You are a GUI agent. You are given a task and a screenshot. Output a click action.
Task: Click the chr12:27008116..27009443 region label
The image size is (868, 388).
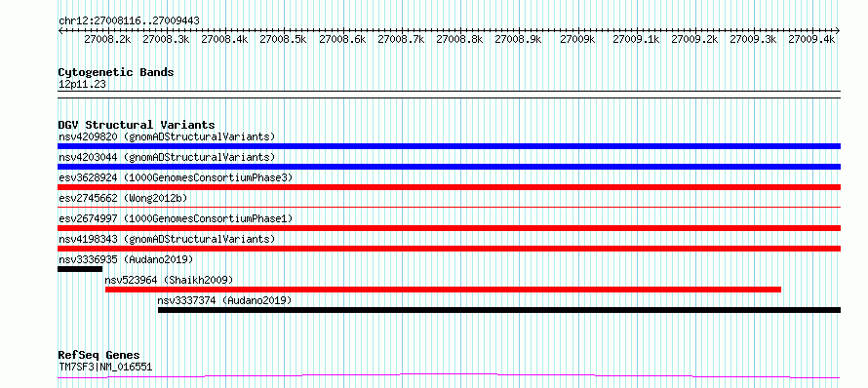pyautogui.click(x=129, y=20)
